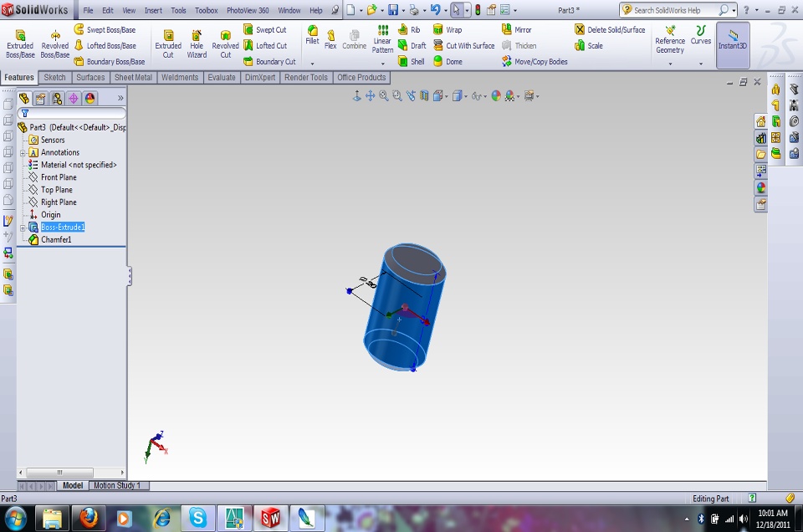Open the Fillet dropdown arrow
The width and height of the screenshot is (803, 532).
(x=312, y=64)
